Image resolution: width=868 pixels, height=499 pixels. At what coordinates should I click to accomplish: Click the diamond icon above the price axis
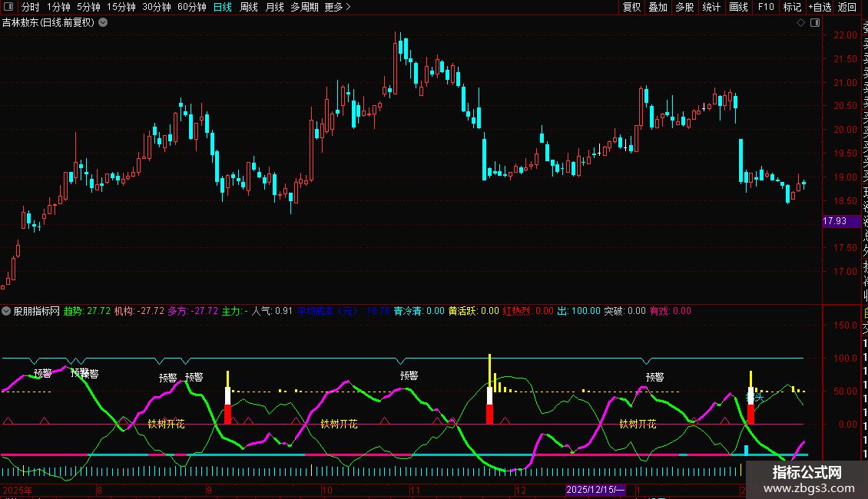coord(800,23)
